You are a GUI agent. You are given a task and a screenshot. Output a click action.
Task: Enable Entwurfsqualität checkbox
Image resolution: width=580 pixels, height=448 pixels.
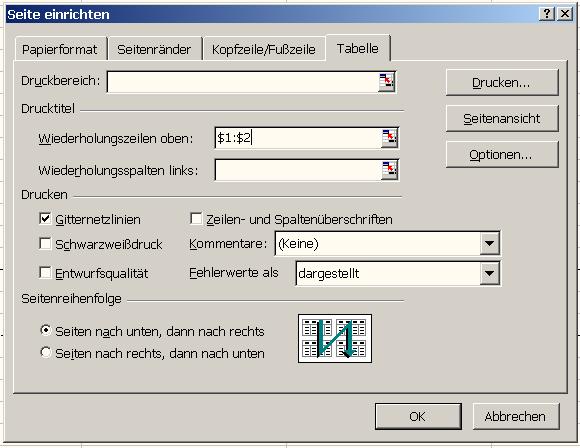tap(45, 273)
